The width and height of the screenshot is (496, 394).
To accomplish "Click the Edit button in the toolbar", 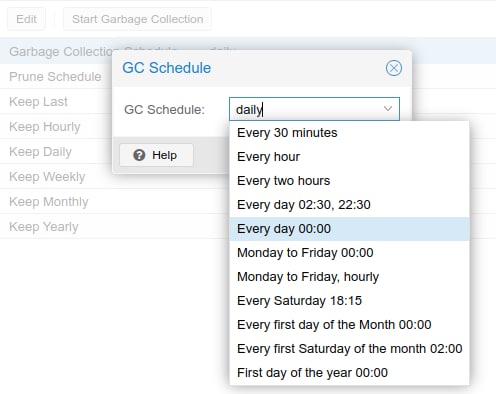I will click(x=26, y=19).
